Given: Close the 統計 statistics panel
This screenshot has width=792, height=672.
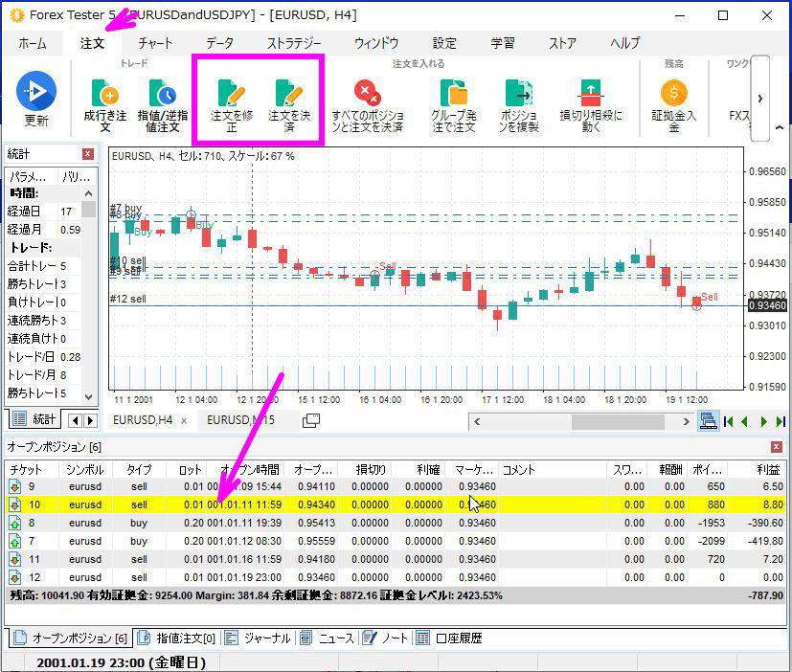Looking at the screenshot, I should [x=88, y=154].
